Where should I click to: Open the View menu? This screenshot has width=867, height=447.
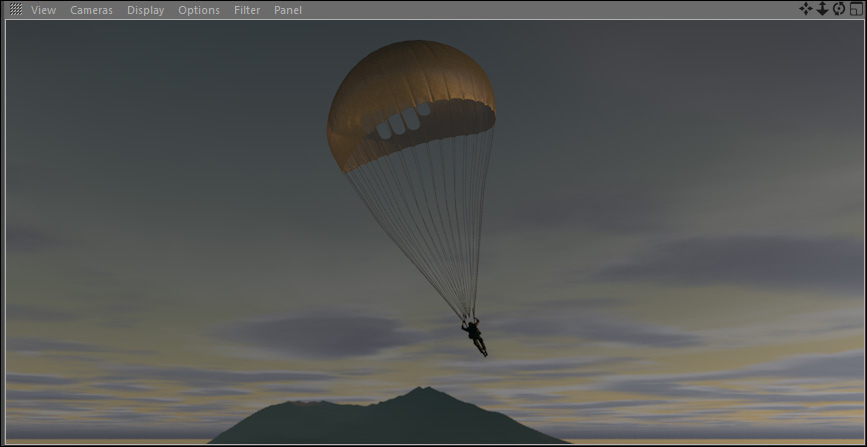pos(43,10)
